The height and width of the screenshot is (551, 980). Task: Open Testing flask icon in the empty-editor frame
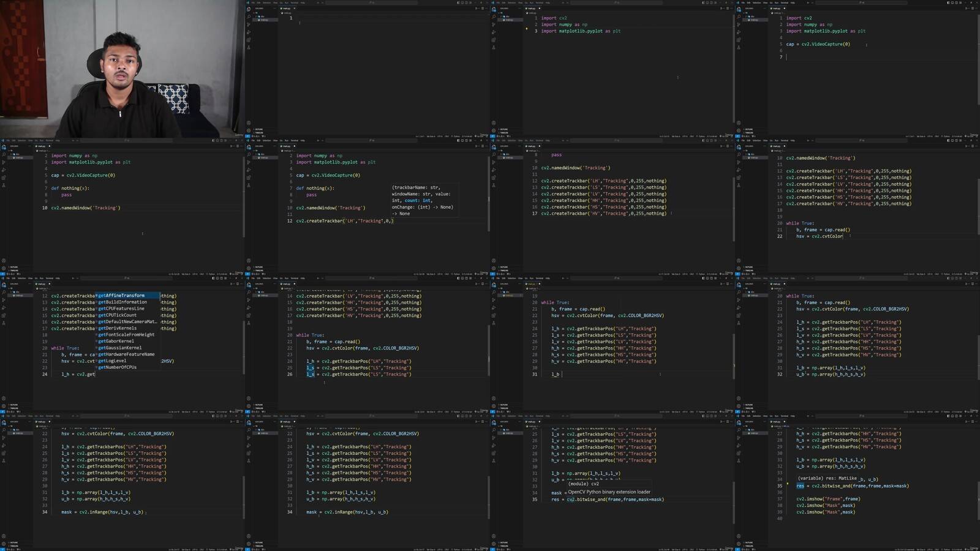pyautogui.click(x=249, y=48)
